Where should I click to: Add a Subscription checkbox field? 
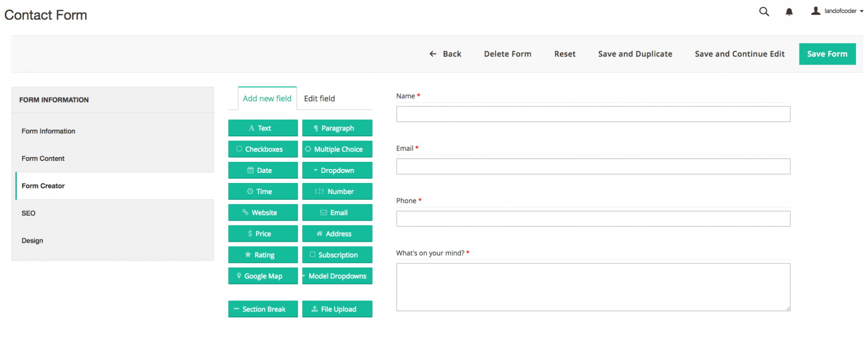[337, 255]
